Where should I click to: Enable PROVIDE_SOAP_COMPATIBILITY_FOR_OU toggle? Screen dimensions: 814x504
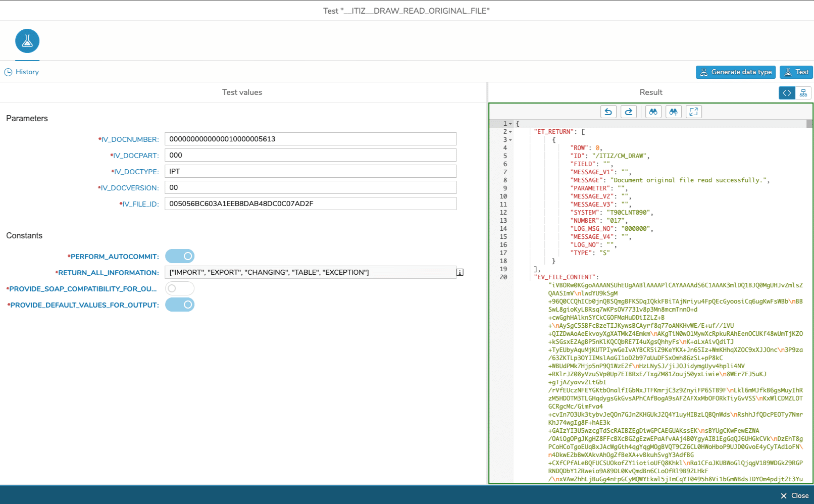(x=180, y=288)
